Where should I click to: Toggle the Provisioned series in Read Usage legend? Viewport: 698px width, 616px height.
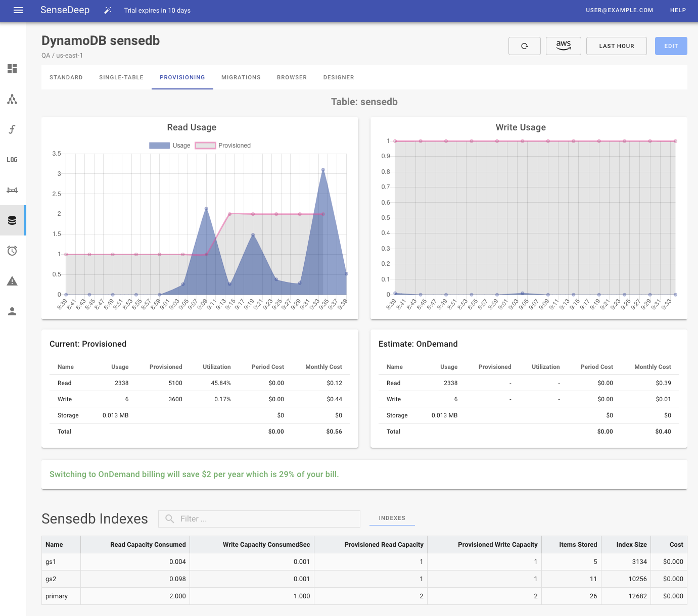click(x=222, y=145)
